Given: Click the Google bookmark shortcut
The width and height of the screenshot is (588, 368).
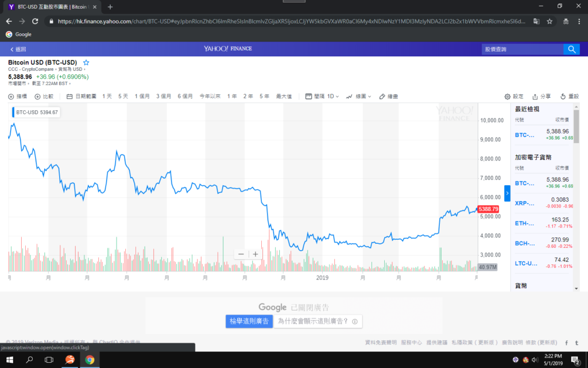Looking at the screenshot, I should [19, 34].
